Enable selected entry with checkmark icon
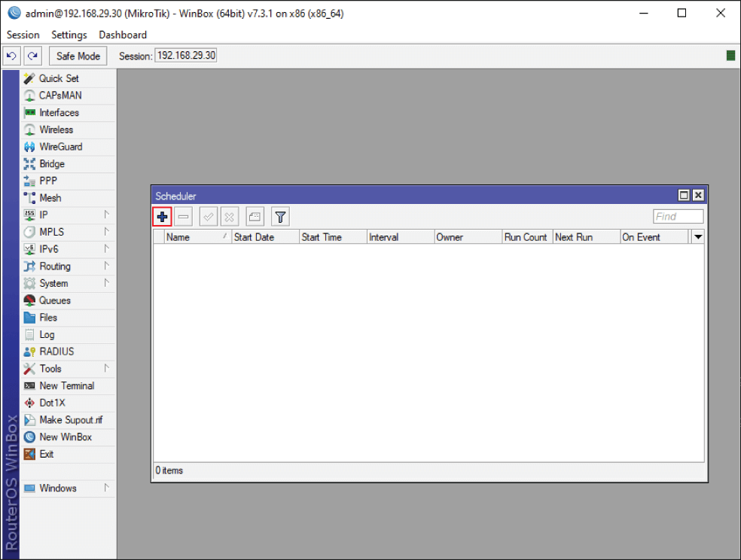 pyautogui.click(x=208, y=216)
